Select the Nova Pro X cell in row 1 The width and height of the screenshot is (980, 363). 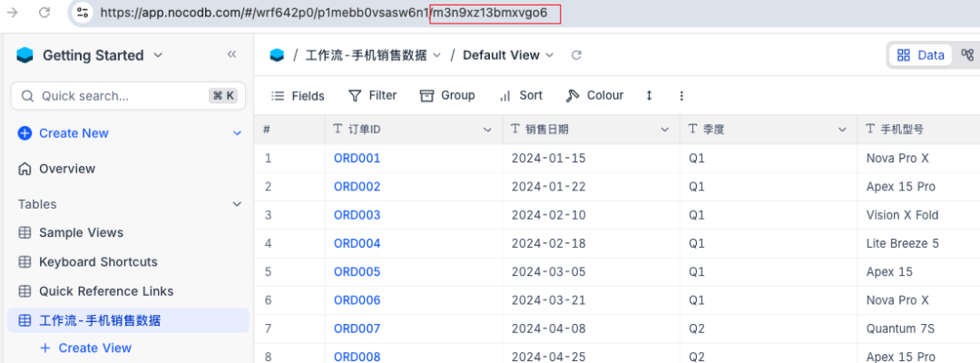click(x=918, y=158)
